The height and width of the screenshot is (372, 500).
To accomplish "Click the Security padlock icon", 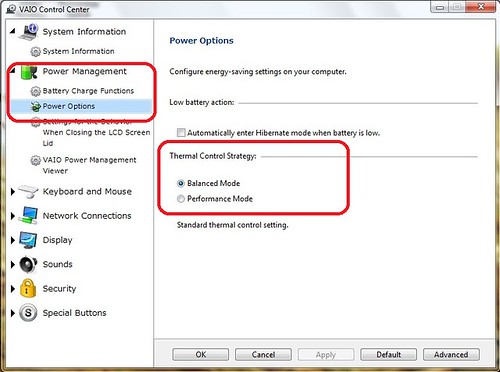I will (28, 288).
